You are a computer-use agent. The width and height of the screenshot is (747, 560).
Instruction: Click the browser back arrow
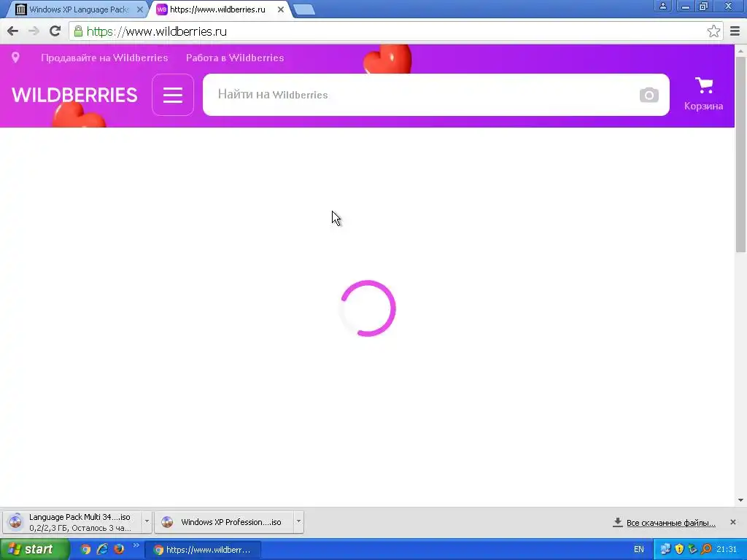tap(13, 31)
